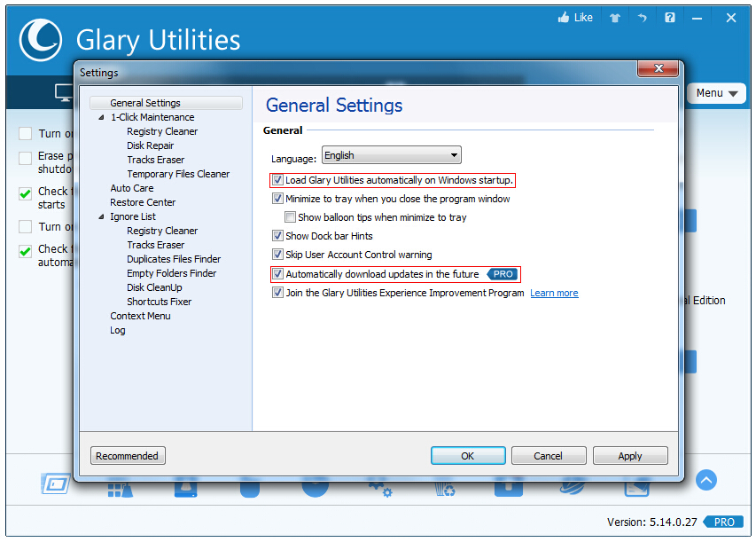Viewport: 756px width, 542px height.
Task: Toggle Load Glary Utilities automatically on Windows startup
Action: (x=277, y=180)
